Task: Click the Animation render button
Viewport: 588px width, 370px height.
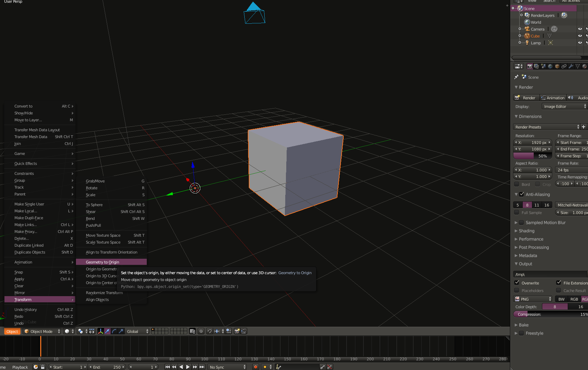Action: click(x=553, y=98)
